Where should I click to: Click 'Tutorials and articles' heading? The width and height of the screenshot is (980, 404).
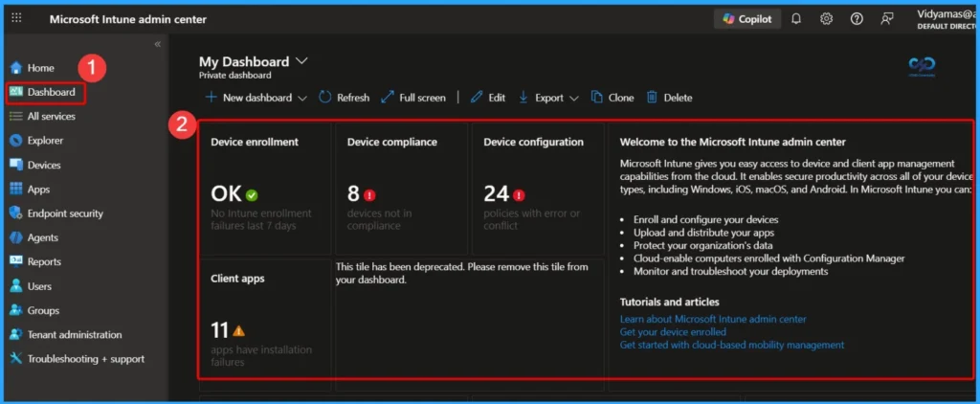tap(669, 303)
